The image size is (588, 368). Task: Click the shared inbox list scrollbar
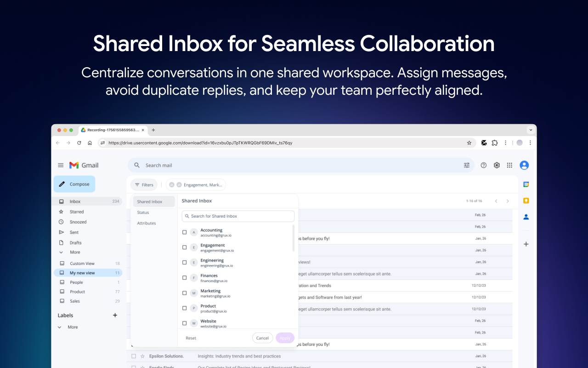coord(294,238)
